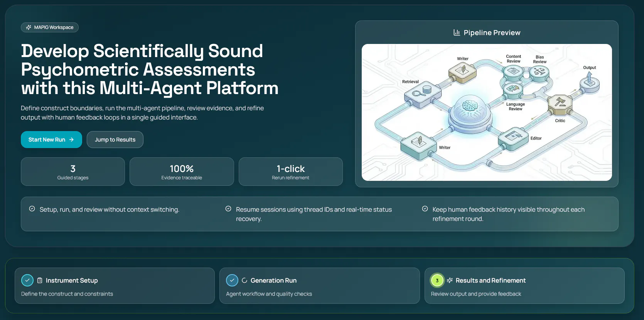This screenshot has height=320, width=644.
Task: Click the checkmark circle on Instrument Setup
Action: 27,280
